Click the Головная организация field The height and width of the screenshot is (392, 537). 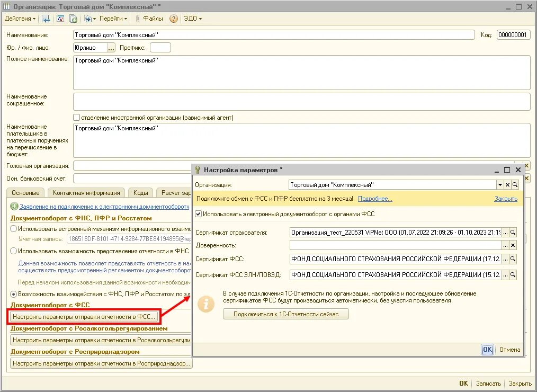coord(132,166)
